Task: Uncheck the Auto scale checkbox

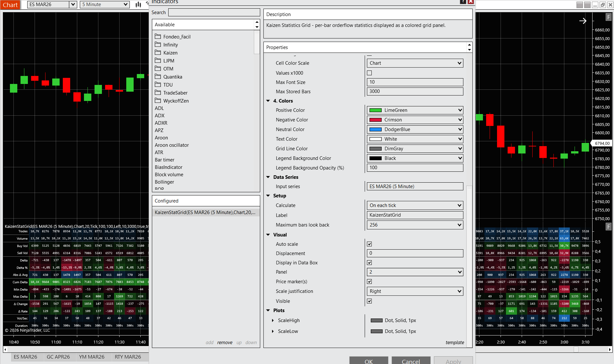Action: pyautogui.click(x=369, y=244)
